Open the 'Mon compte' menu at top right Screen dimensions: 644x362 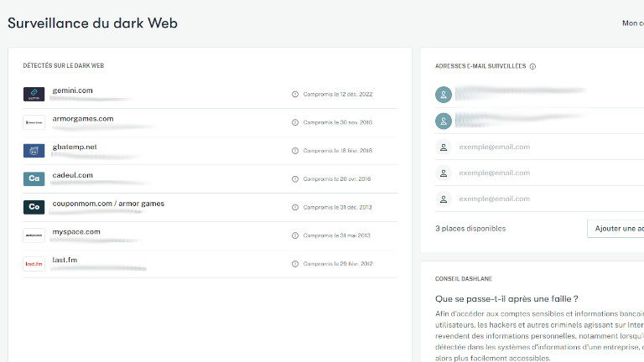coord(631,23)
